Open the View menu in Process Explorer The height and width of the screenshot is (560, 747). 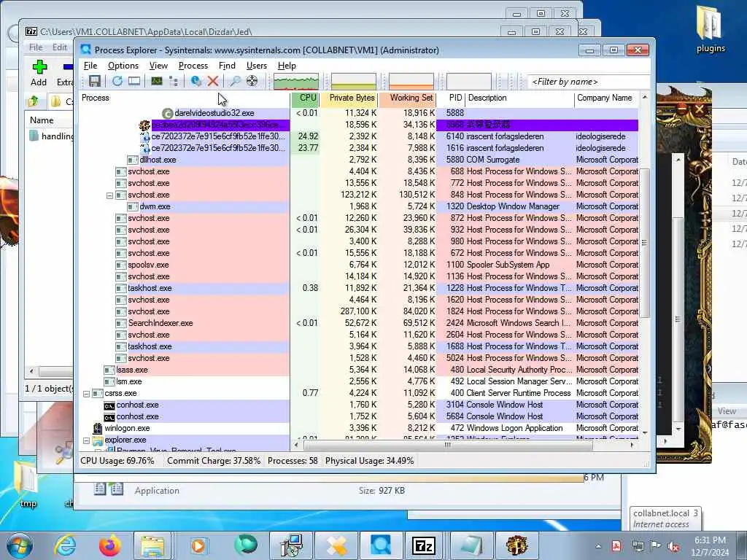(158, 66)
